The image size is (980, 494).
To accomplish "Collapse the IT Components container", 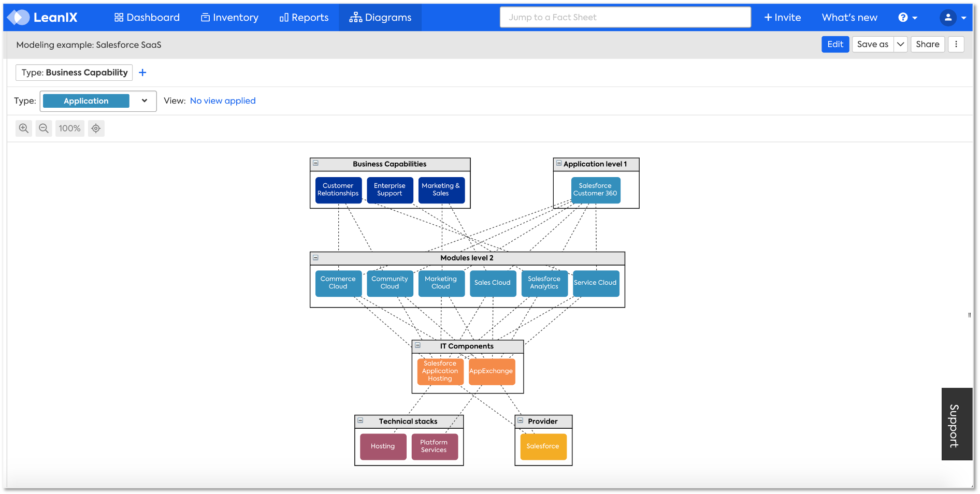I will (x=417, y=345).
